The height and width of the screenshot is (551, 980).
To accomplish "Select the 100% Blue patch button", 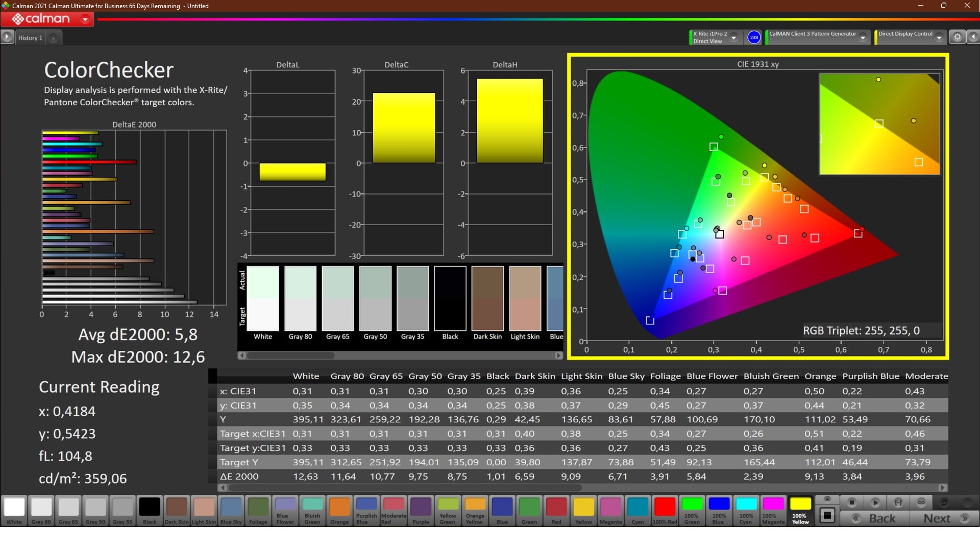I will (719, 510).
